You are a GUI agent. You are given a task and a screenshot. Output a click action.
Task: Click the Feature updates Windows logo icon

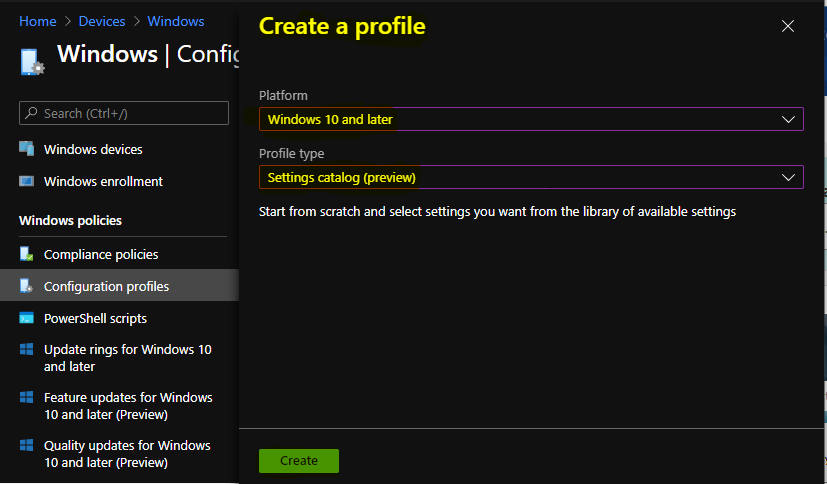pyautogui.click(x=26, y=397)
